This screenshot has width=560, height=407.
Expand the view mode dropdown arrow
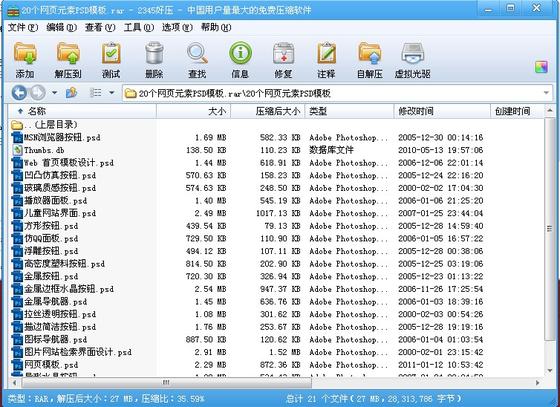tap(112, 93)
